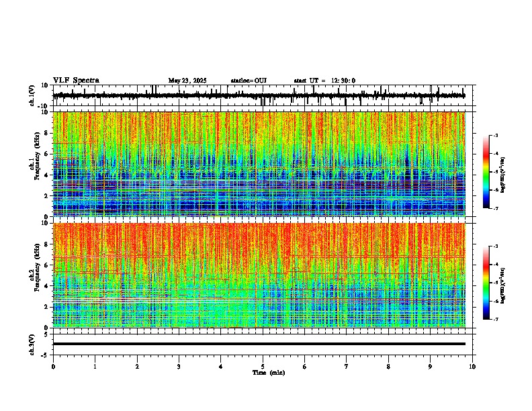Screen dimensions: 532x411
Task: Click the "-7" label on ch.1 color bar
Action: point(496,208)
